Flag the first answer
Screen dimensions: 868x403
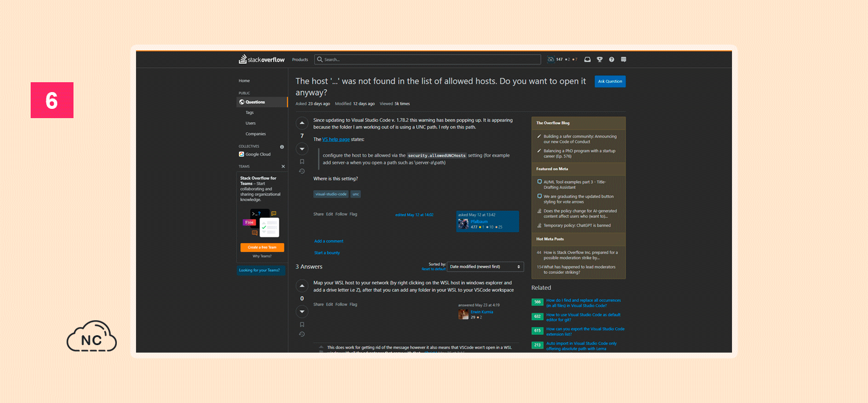pyautogui.click(x=353, y=304)
